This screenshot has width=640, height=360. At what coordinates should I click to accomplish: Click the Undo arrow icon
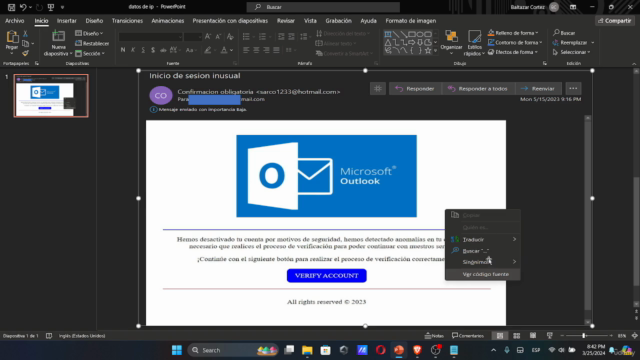click(23, 7)
